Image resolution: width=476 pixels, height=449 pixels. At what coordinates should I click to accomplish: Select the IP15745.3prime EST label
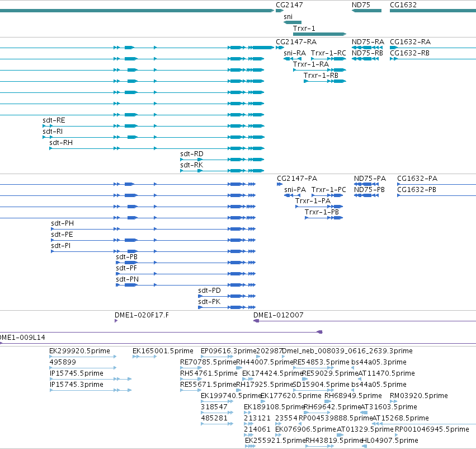coord(76,385)
